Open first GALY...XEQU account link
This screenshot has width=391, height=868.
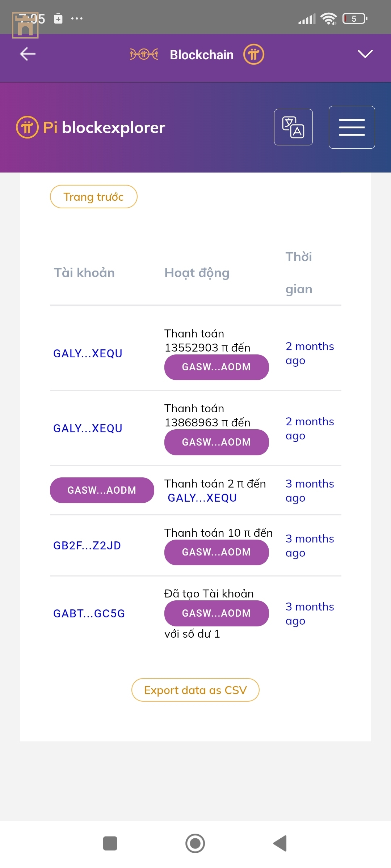88,353
